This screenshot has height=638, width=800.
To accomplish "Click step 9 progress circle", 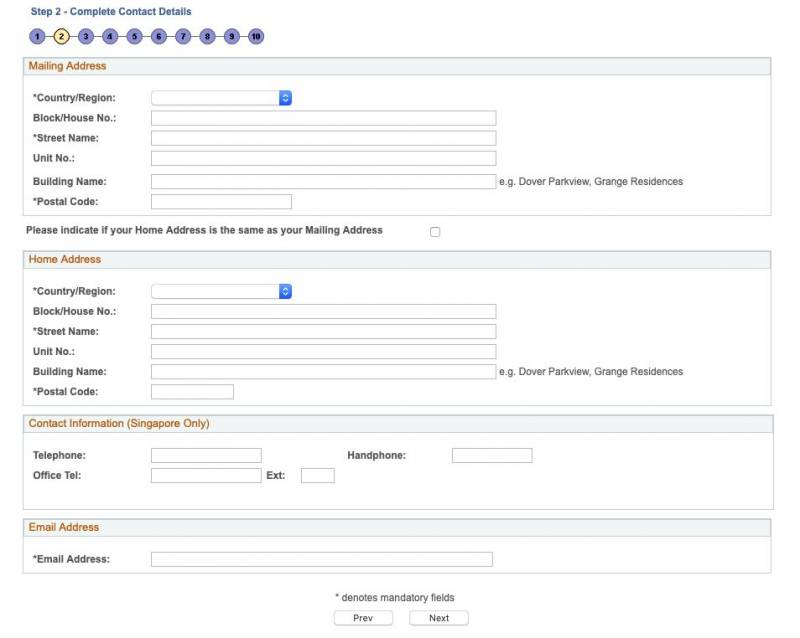I will click(231, 37).
